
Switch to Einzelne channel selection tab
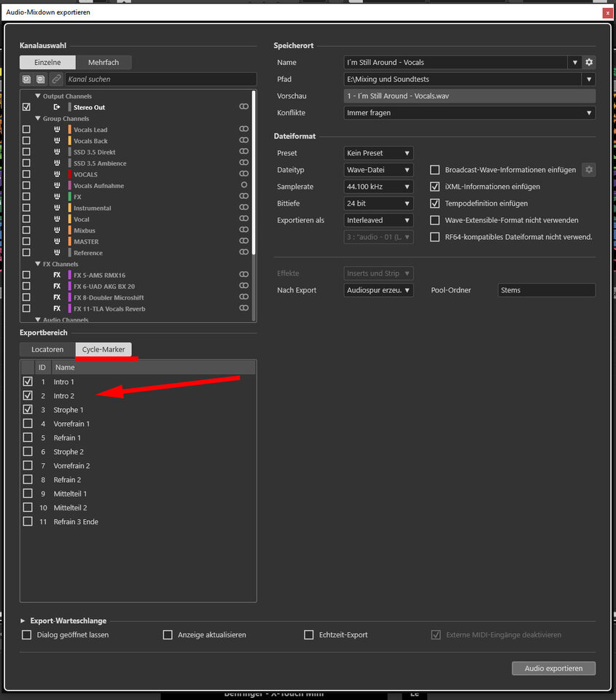48,63
